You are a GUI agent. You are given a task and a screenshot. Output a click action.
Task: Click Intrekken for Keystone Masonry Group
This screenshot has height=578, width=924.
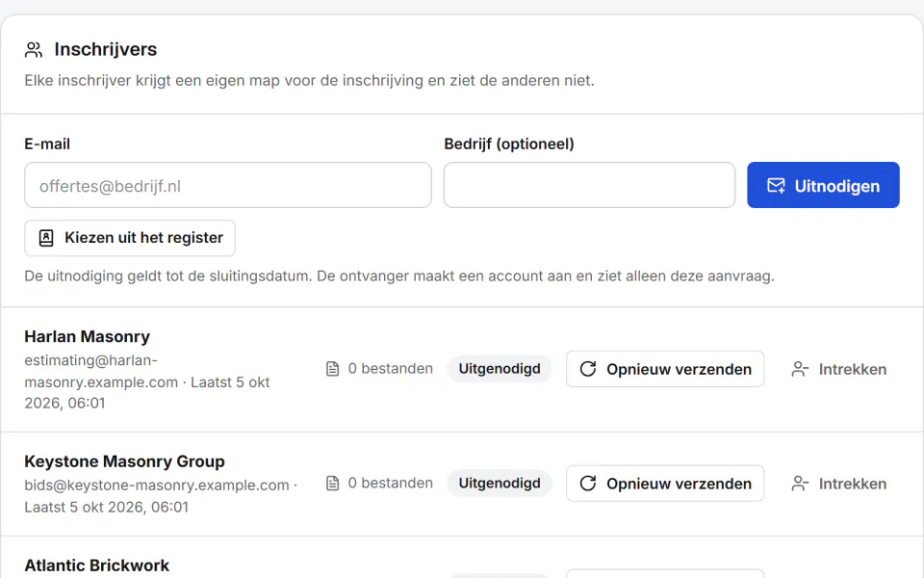838,484
